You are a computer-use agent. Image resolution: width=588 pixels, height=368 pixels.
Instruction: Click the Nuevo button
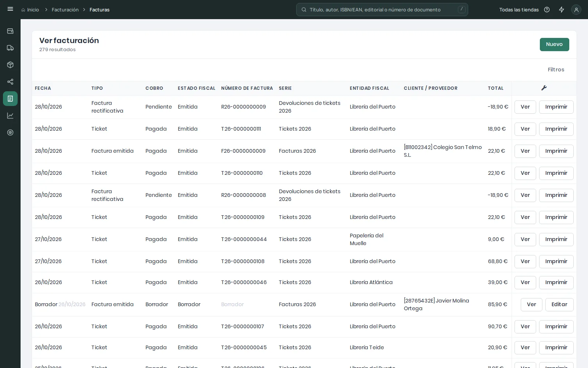[x=554, y=45]
